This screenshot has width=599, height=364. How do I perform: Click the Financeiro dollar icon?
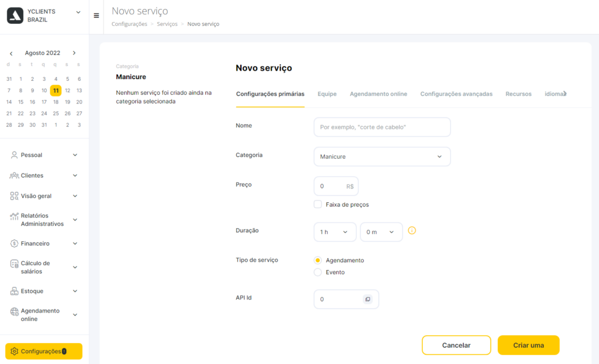click(14, 243)
